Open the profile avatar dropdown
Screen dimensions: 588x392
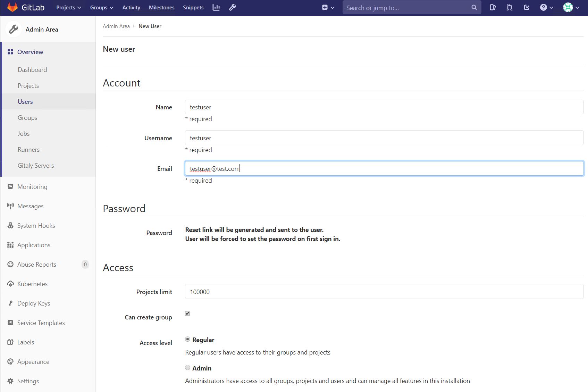coord(570,7)
